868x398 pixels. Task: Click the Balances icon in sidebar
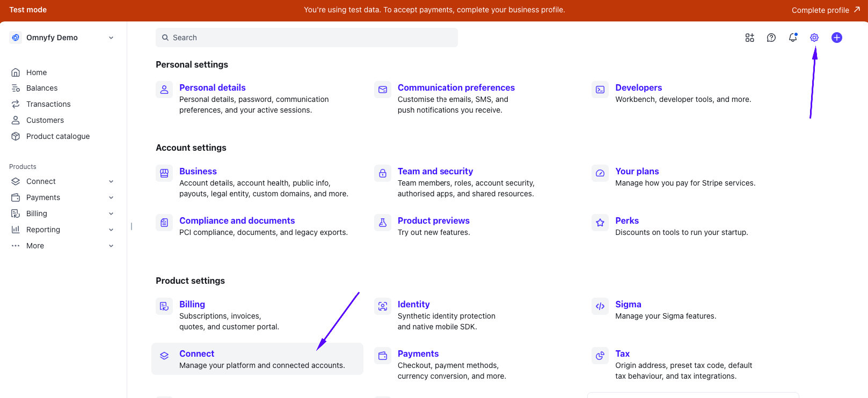pos(16,88)
